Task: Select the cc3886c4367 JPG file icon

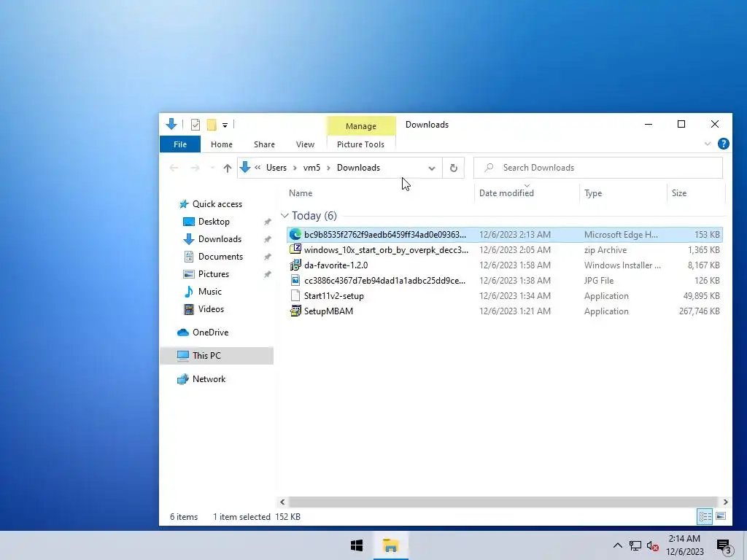Action: coord(295,281)
